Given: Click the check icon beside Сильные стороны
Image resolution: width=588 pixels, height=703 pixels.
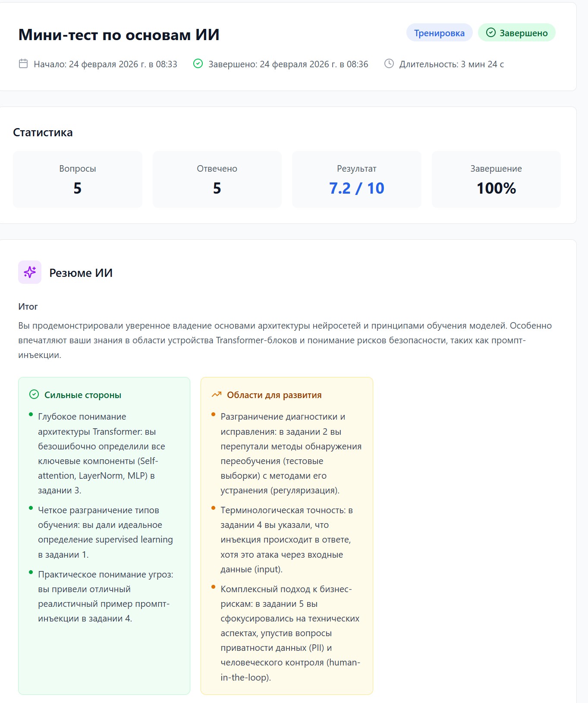Looking at the screenshot, I should pyautogui.click(x=34, y=394).
